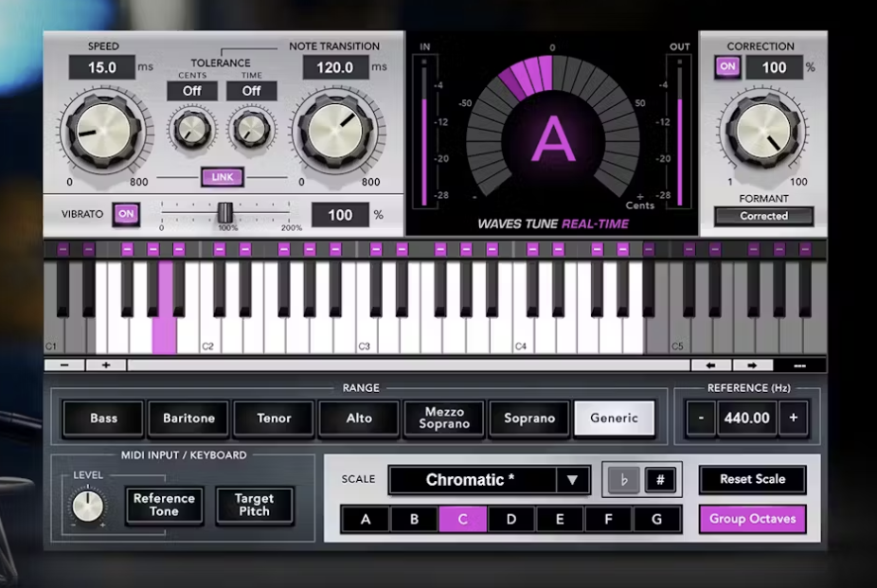The width and height of the screenshot is (877, 588).
Task: Toggle Vibrato ON switch
Action: click(126, 214)
